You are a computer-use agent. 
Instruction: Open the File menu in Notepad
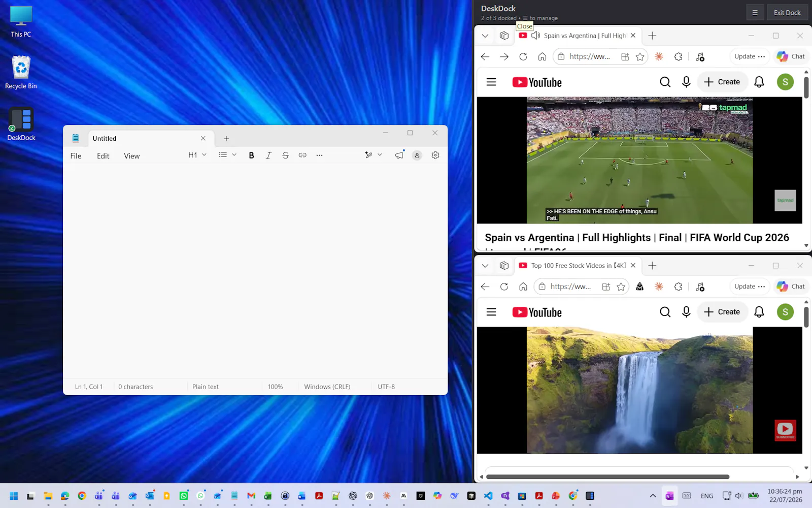point(76,156)
